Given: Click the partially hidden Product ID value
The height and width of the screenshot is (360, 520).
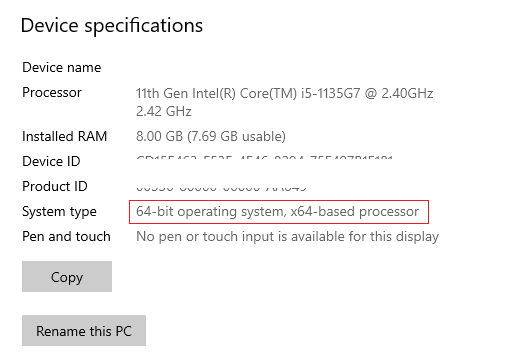Looking at the screenshot, I should click(221, 189).
